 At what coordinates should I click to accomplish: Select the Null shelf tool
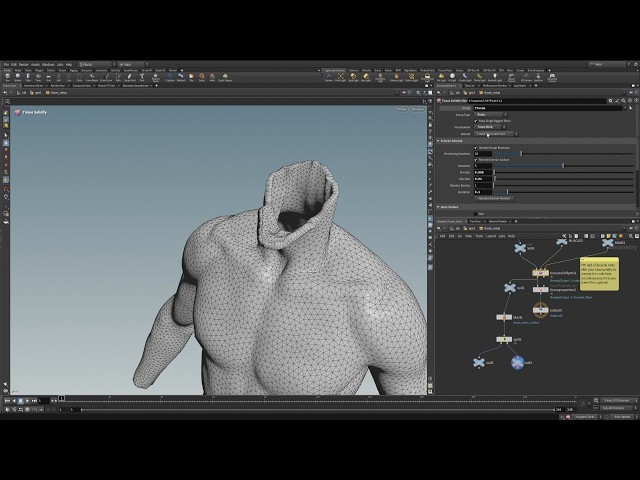[59, 77]
